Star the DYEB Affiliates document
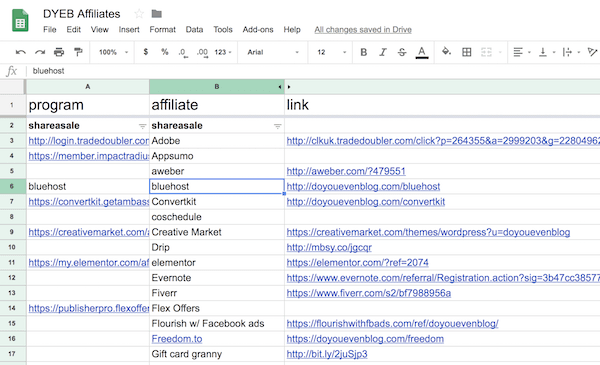 pos(139,14)
